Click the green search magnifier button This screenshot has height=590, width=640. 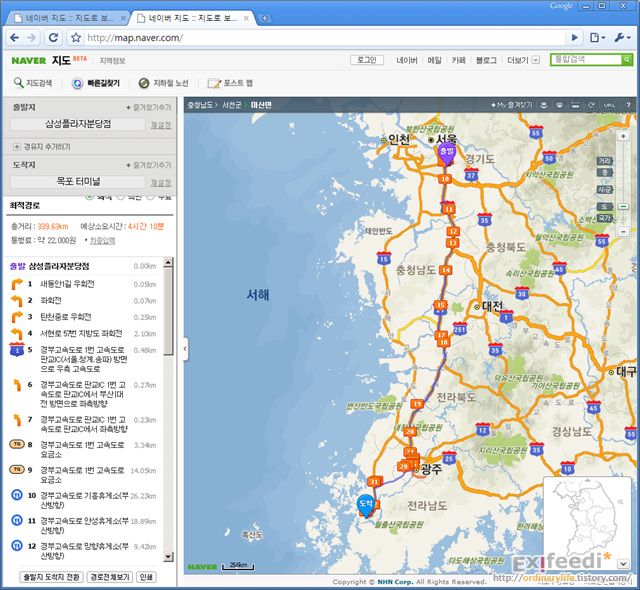coord(627,60)
